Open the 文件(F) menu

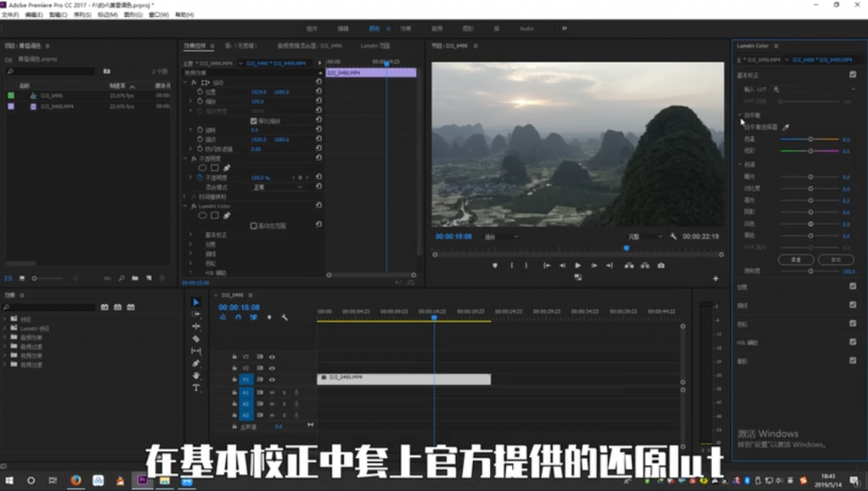[x=10, y=15]
